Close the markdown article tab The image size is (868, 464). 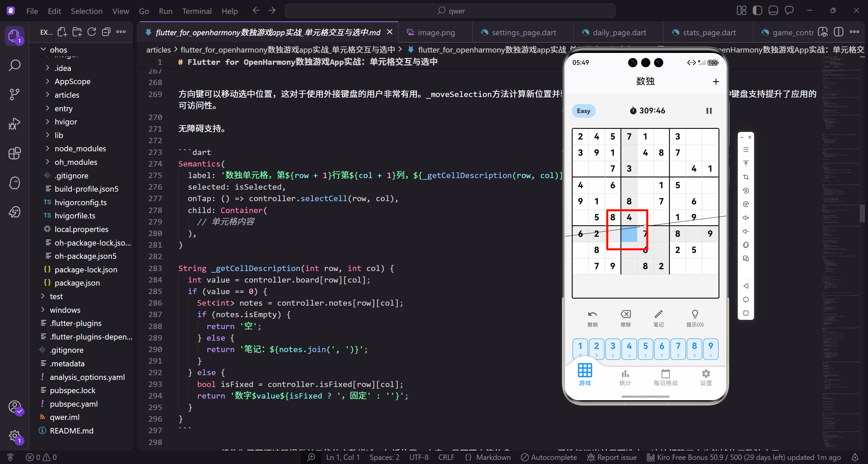pyautogui.click(x=390, y=32)
